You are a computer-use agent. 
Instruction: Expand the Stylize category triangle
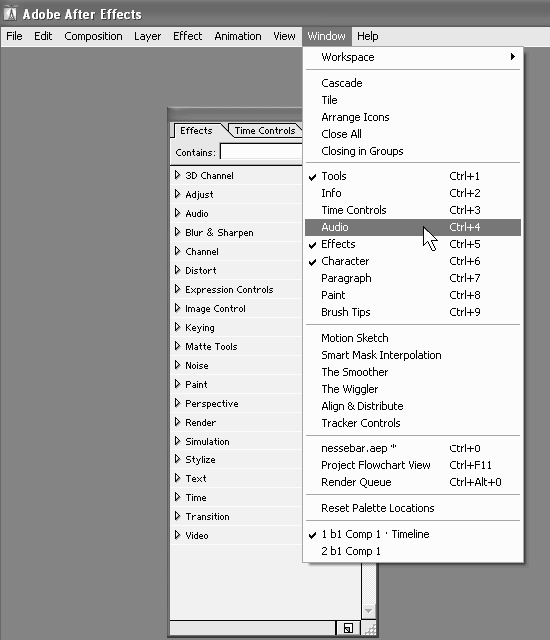(177, 459)
